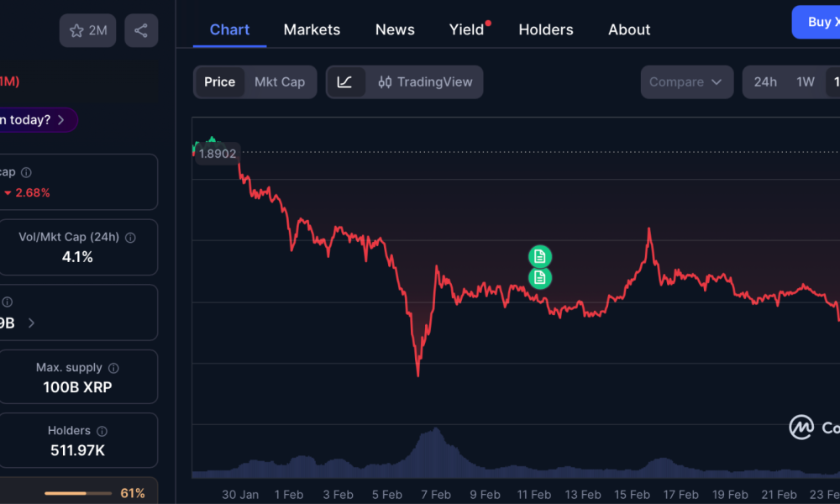The image size is (840, 504).
Task: Select the 24h time range
Action: (x=765, y=82)
